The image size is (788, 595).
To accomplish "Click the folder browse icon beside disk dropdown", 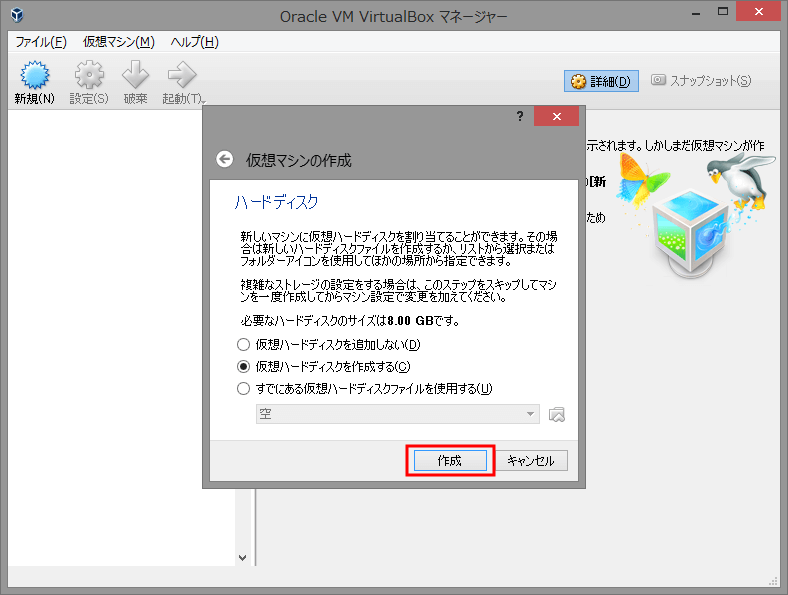I will tap(557, 415).
